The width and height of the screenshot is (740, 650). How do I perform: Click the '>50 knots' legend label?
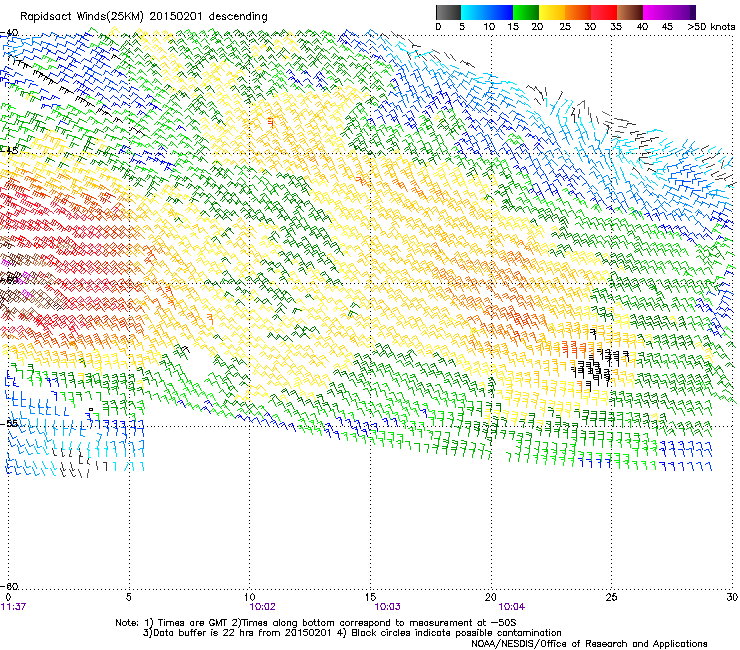coord(711,27)
